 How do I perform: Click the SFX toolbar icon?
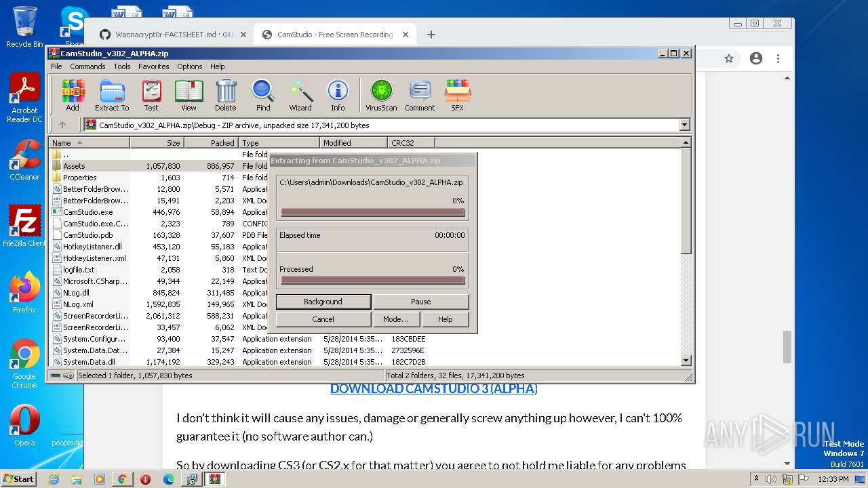458,95
